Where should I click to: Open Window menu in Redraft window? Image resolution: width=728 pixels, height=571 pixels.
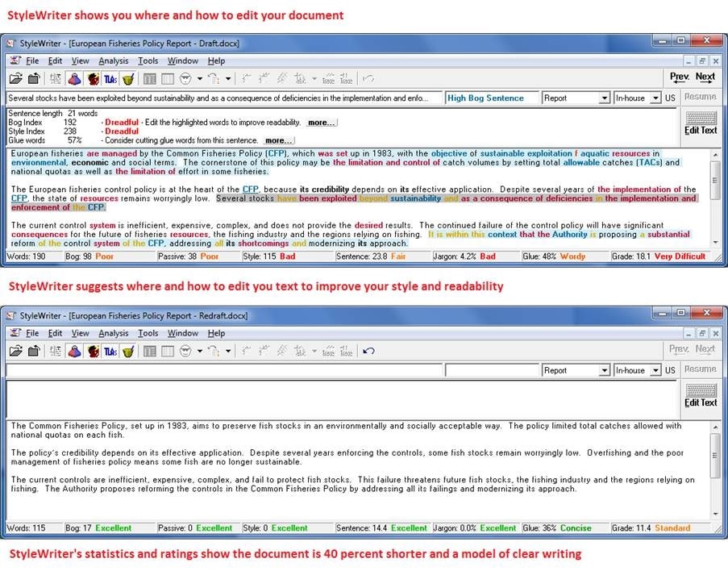183,333
